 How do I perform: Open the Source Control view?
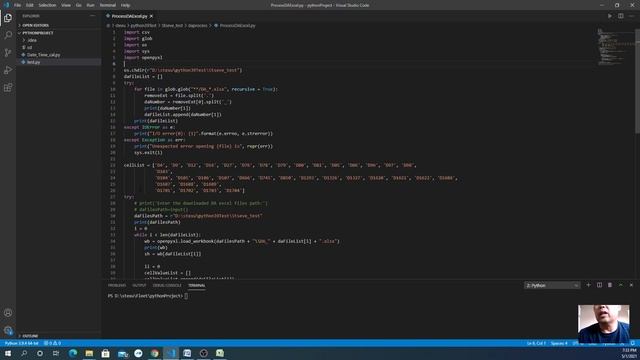click(8, 53)
